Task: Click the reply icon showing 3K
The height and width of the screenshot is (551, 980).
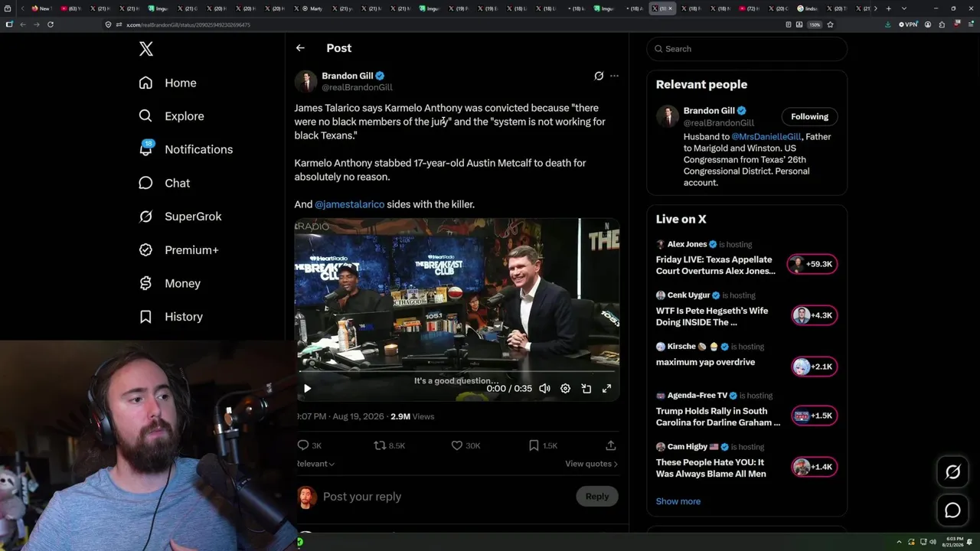Action: [x=309, y=445]
